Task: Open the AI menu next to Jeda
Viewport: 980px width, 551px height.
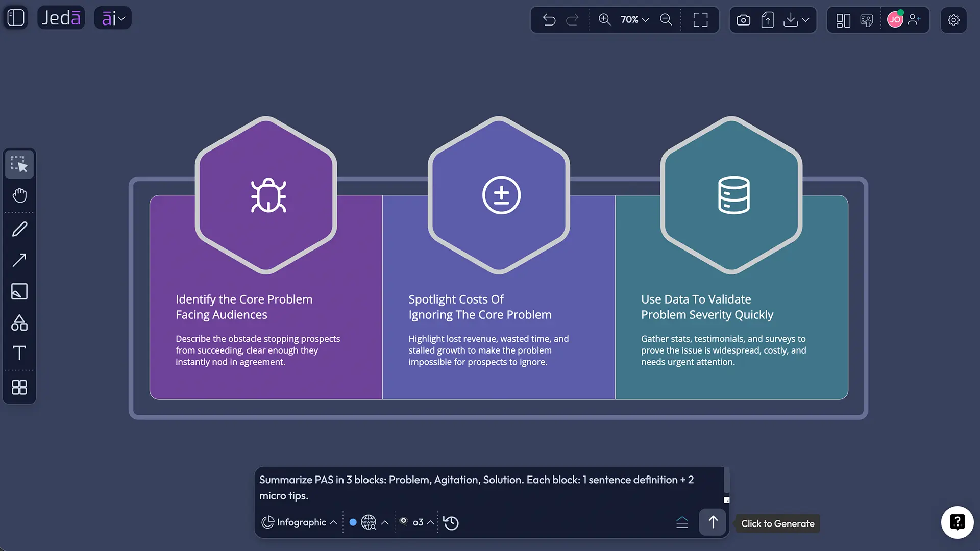Action: point(113,18)
